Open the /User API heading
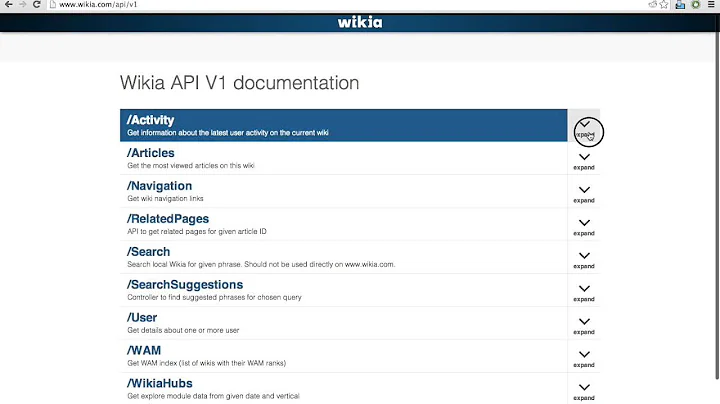The height and width of the screenshot is (404, 720). pos(142,318)
